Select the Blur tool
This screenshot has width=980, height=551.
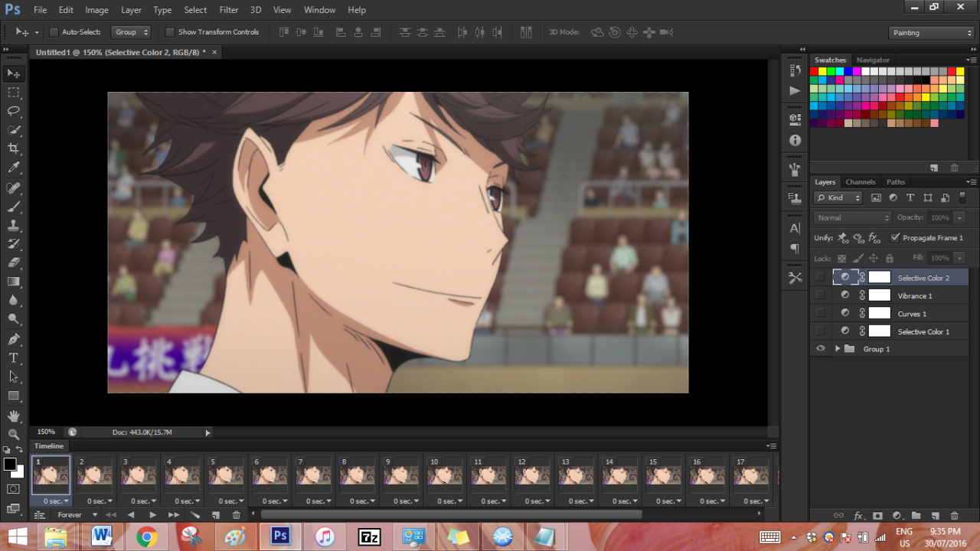(x=14, y=300)
